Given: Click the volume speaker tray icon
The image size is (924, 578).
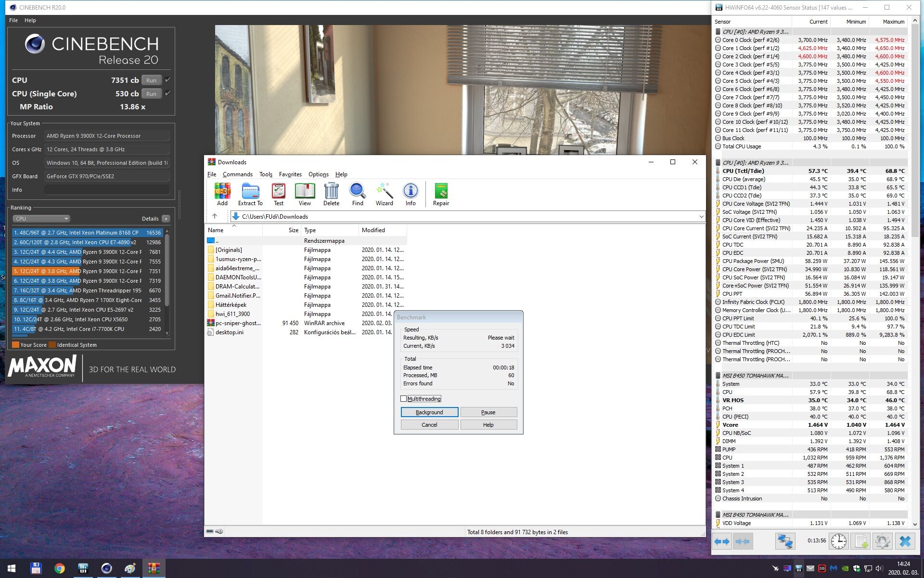Looking at the screenshot, I should pos(879,568).
